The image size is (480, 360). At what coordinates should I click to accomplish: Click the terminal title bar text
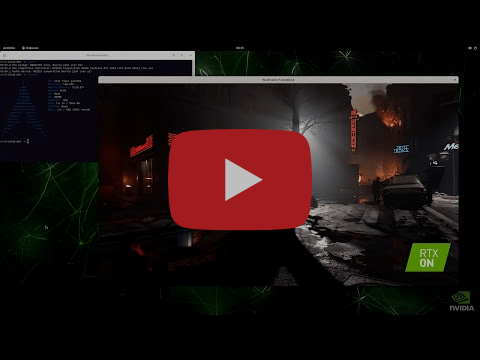[x=97, y=55]
